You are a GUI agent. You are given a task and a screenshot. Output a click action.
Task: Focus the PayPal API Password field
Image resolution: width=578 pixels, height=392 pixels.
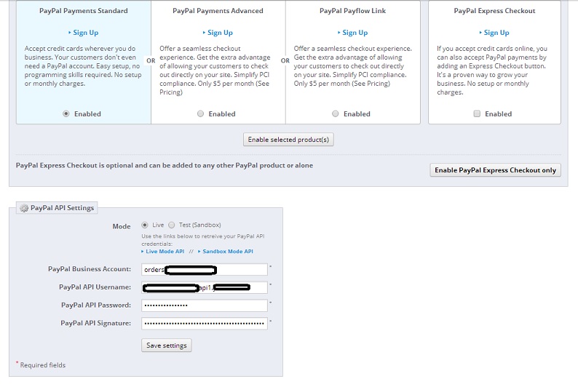[205, 305]
